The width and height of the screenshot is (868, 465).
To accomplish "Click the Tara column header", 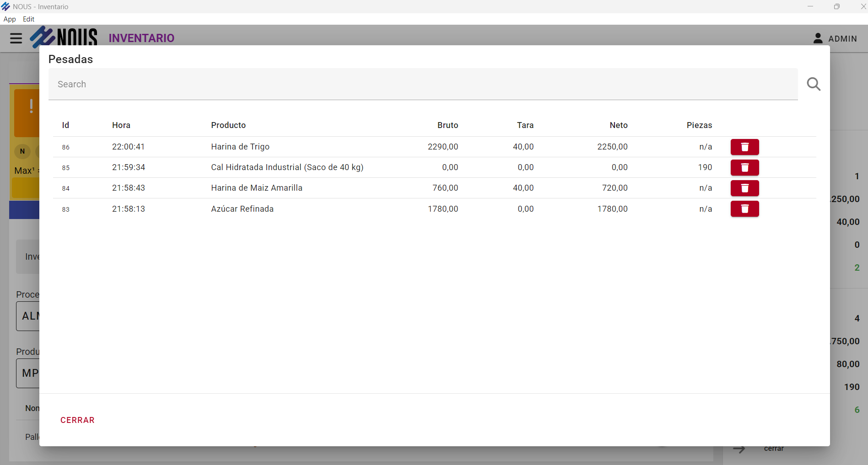I will [x=525, y=125].
